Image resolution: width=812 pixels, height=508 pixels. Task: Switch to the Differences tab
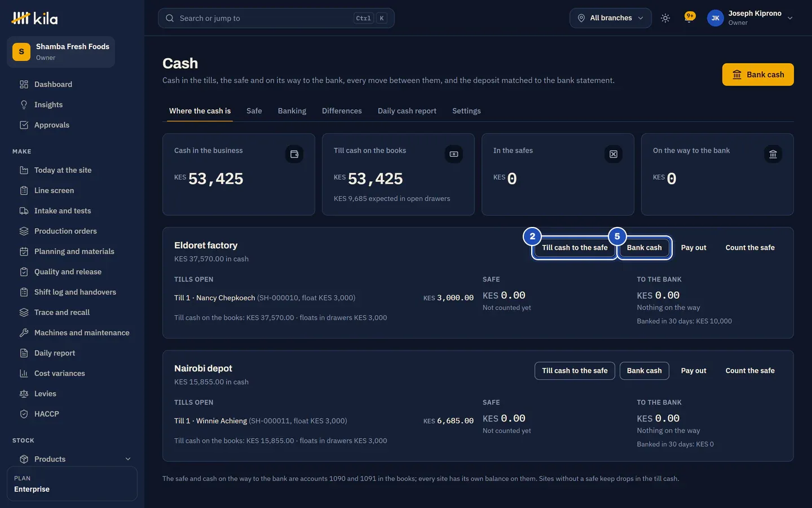click(342, 111)
